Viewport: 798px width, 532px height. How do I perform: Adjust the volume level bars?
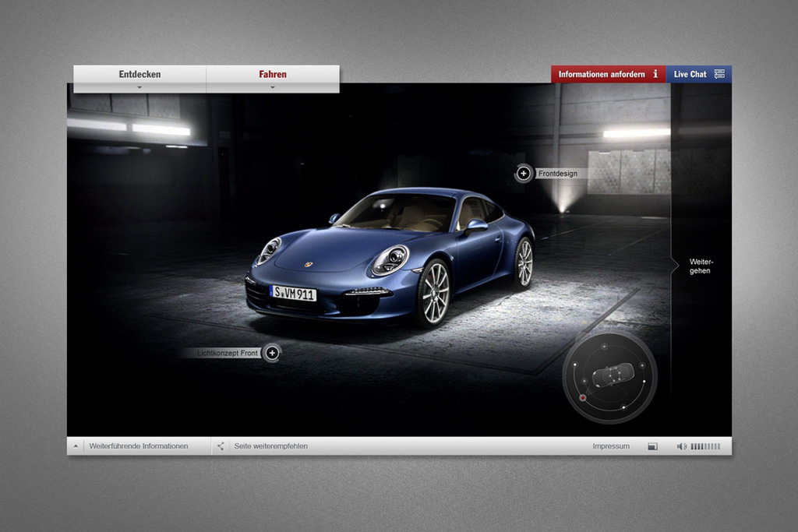pyautogui.click(x=705, y=446)
